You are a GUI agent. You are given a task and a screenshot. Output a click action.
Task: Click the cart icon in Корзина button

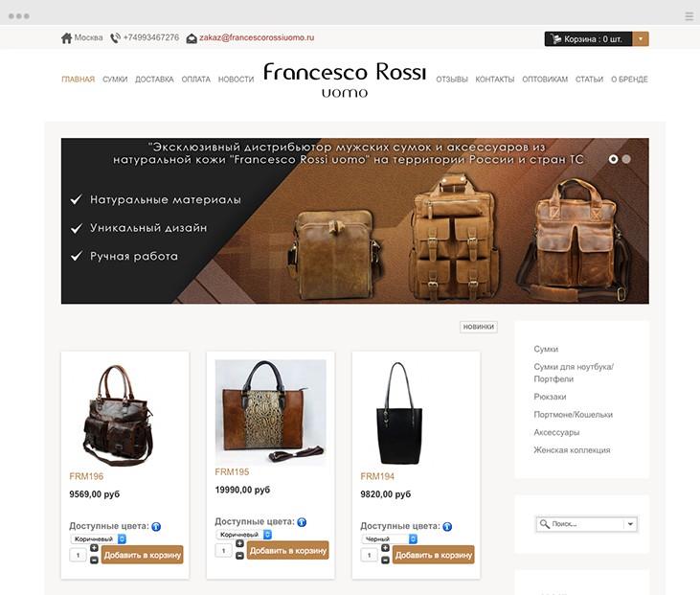pos(555,39)
